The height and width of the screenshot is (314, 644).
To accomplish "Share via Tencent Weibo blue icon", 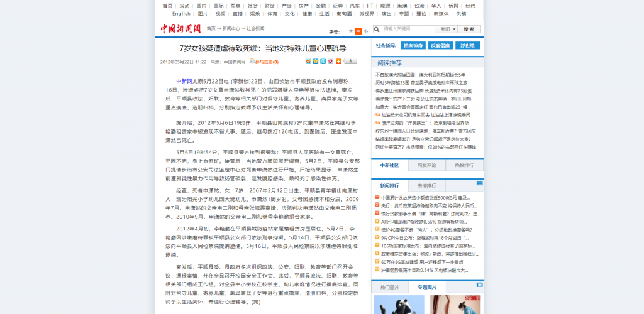I will point(323,62).
